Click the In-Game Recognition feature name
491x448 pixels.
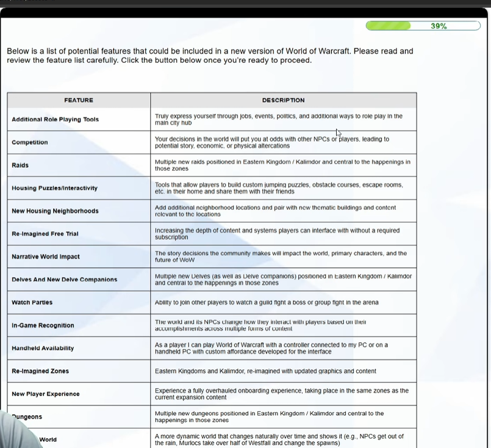pyautogui.click(x=43, y=325)
